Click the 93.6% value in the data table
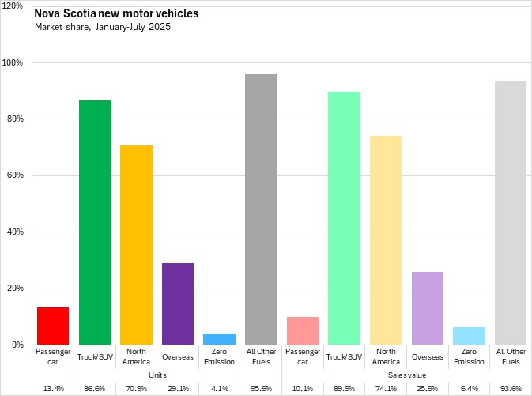This screenshot has height=396, width=532. 511,388
